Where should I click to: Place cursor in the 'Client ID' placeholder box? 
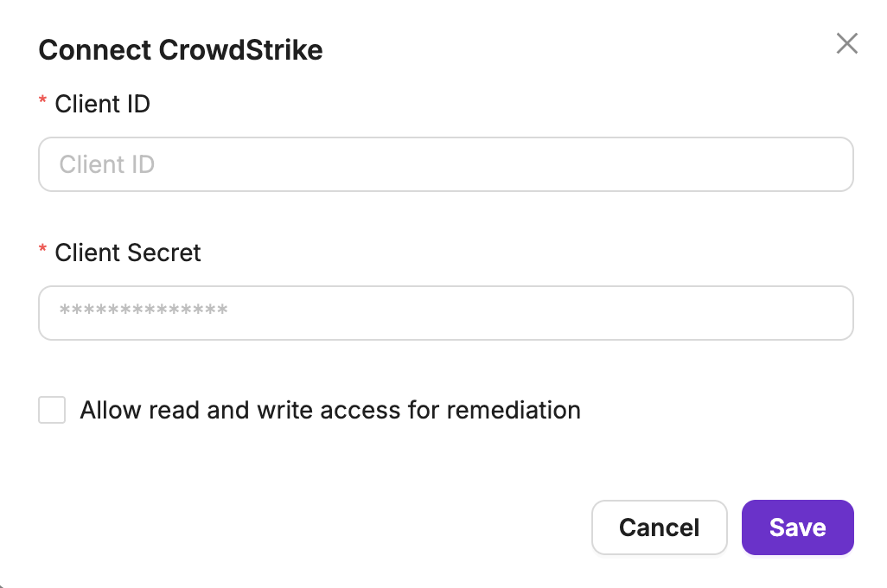tap(445, 164)
